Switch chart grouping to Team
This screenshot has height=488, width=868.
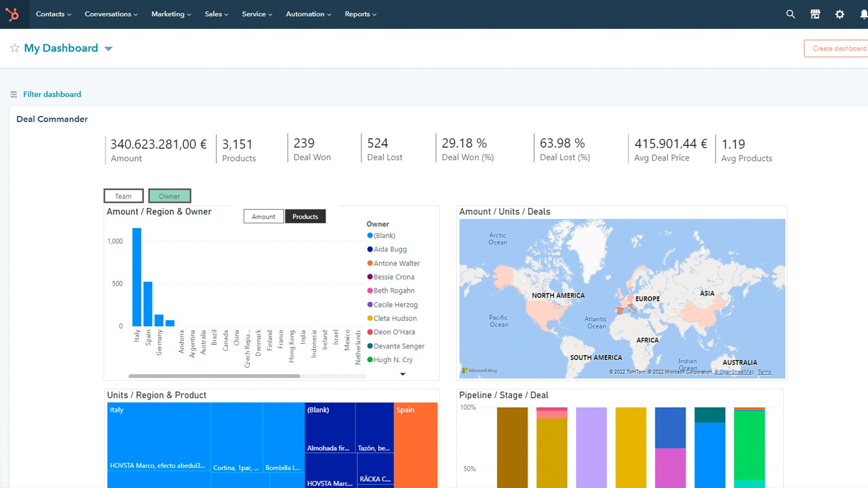[123, 196]
